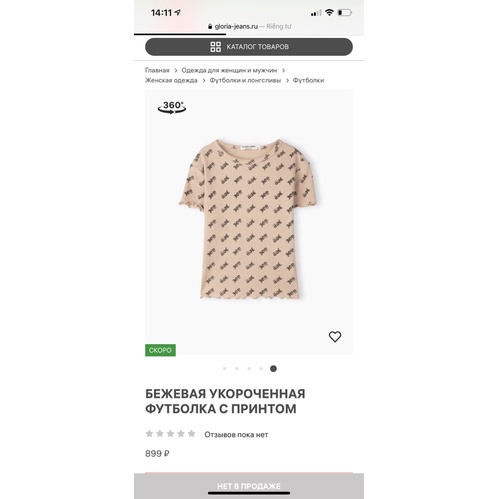Tap the 360° view icon
Image resolution: width=499 pixels, height=499 pixels.
coord(172,107)
